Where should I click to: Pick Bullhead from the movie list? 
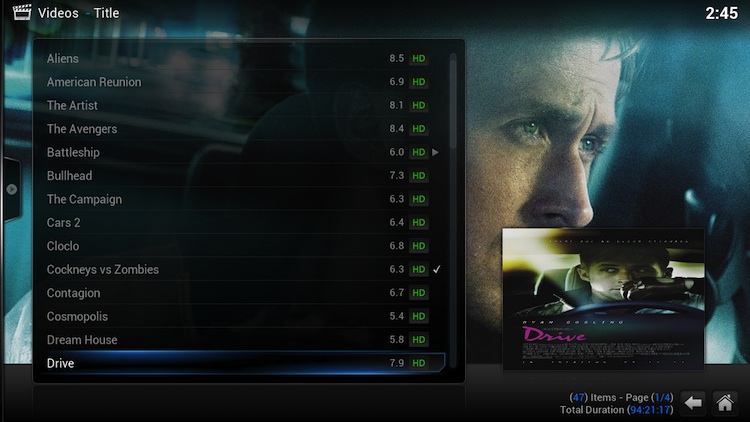(243, 176)
